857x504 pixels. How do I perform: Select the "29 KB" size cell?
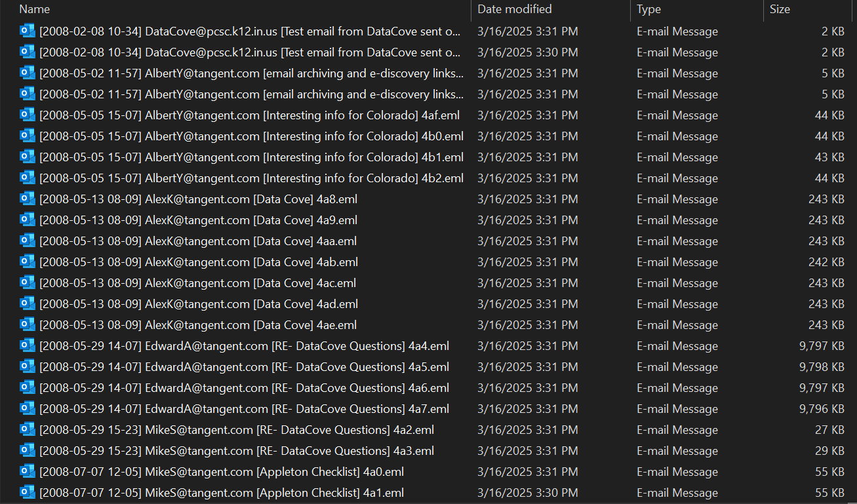(x=829, y=451)
